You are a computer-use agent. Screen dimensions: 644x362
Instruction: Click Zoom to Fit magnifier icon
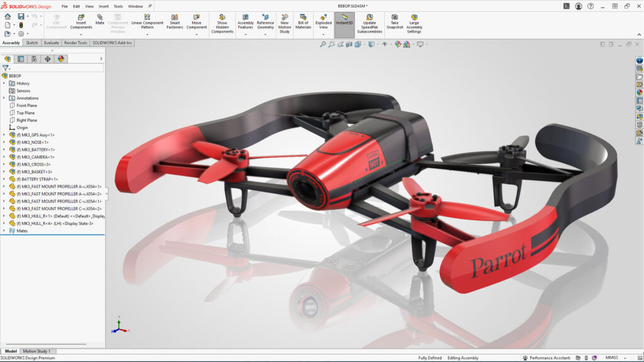pyautogui.click(x=323, y=45)
